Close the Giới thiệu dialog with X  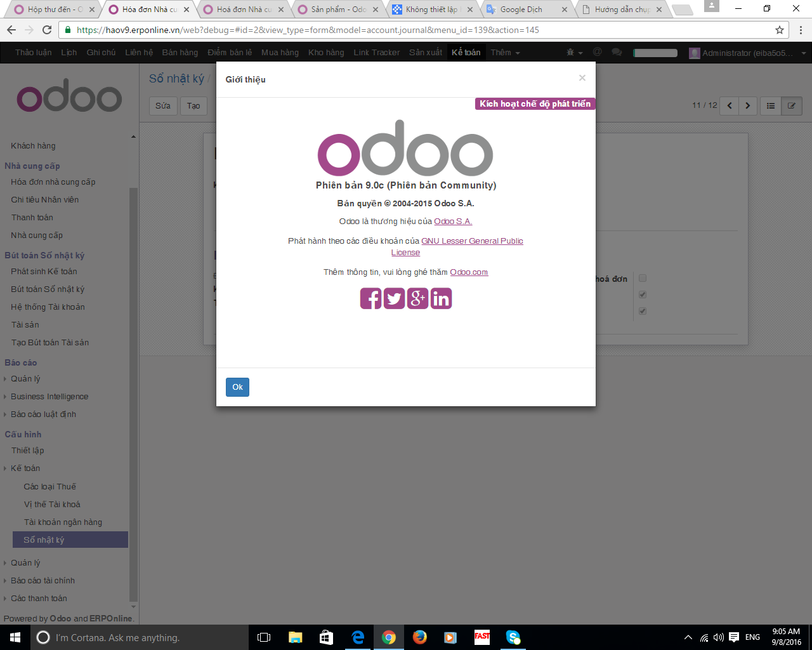[582, 77]
